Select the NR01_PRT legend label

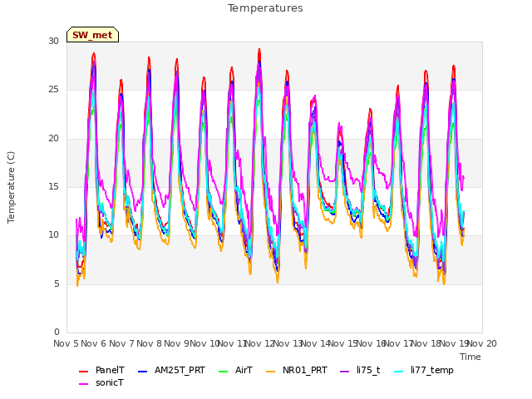pyautogui.click(x=305, y=370)
